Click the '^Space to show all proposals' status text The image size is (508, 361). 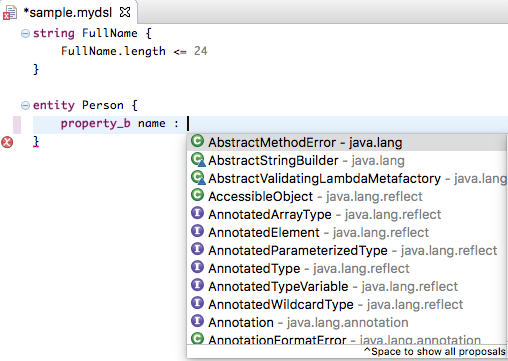tap(435, 351)
